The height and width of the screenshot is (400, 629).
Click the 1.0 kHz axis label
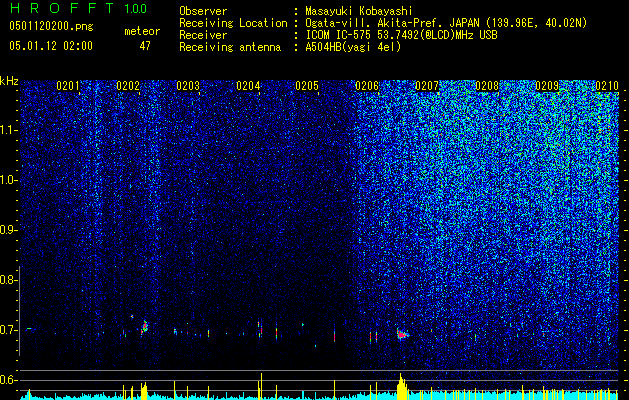pos(9,180)
